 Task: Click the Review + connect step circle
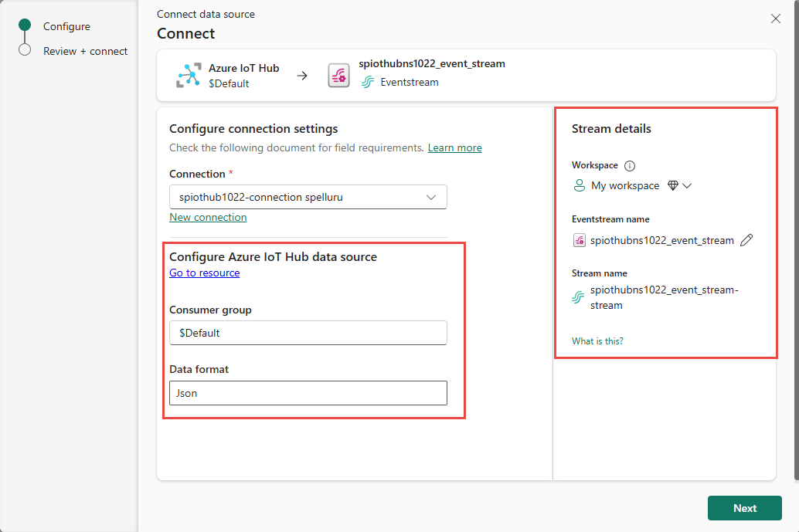point(25,49)
